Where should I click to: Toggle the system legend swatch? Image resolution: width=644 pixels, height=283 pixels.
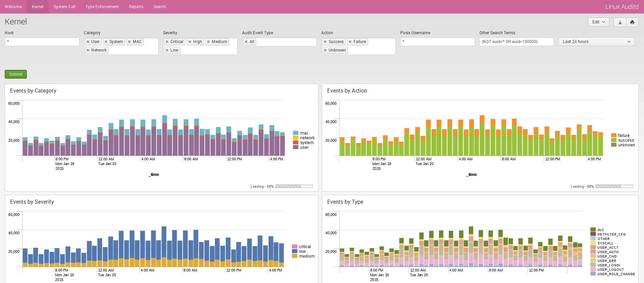pyautogui.click(x=296, y=143)
